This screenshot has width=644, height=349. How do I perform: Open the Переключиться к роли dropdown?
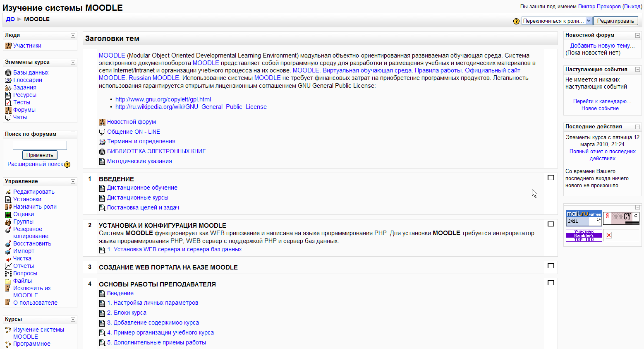point(557,21)
